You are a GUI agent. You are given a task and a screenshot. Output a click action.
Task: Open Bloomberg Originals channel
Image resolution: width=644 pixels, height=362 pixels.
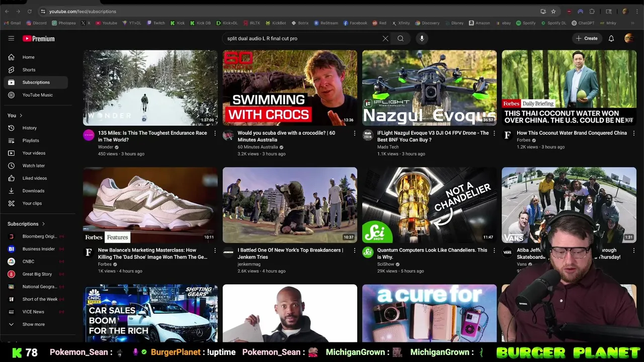click(x=35, y=236)
